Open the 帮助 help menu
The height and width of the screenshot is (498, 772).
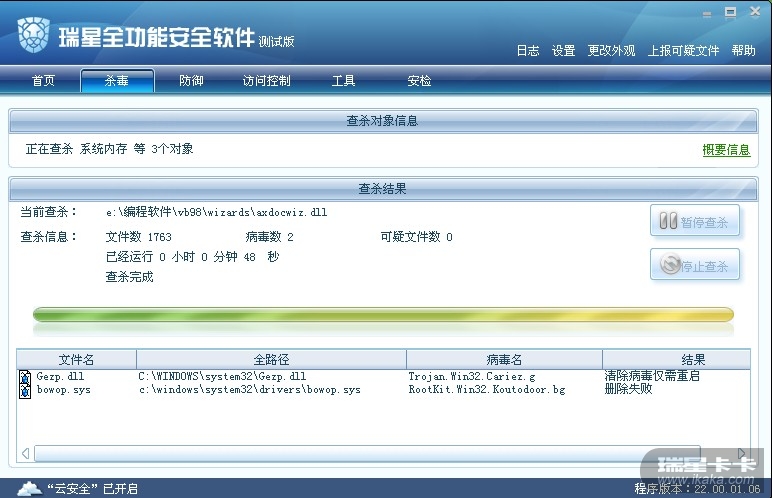click(743, 51)
